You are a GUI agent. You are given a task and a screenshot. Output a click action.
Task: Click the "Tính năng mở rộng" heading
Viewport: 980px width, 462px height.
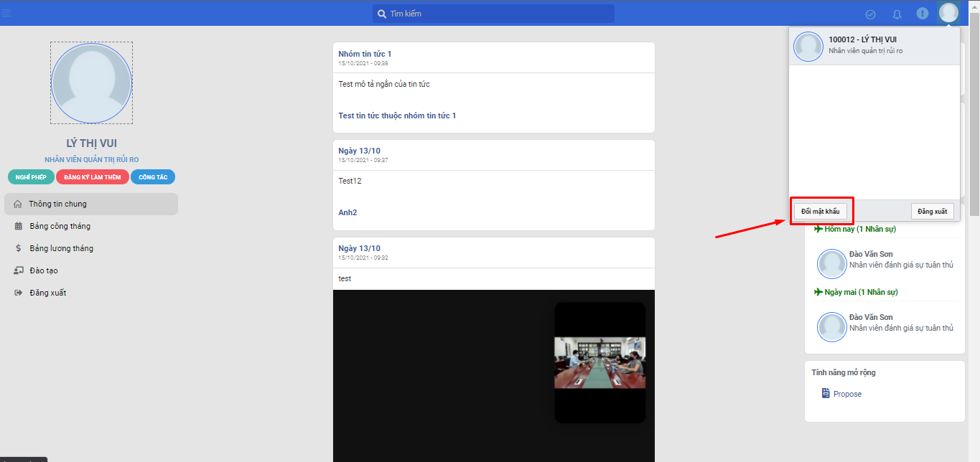(x=844, y=372)
